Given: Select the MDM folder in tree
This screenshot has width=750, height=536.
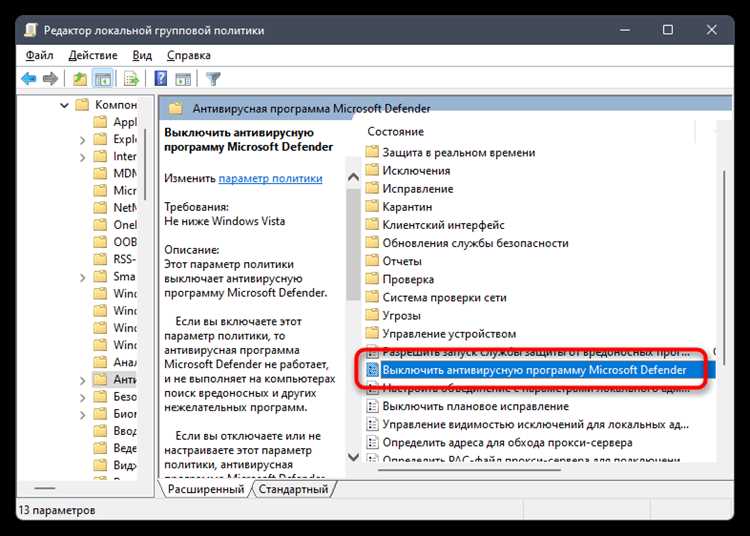Looking at the screenshot, I should point(115,173).
